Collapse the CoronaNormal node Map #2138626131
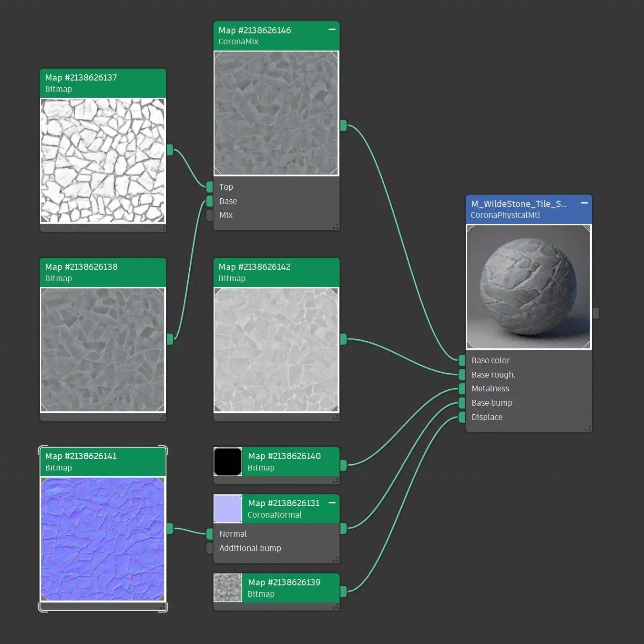644x644 pixels. coord(332,503)
